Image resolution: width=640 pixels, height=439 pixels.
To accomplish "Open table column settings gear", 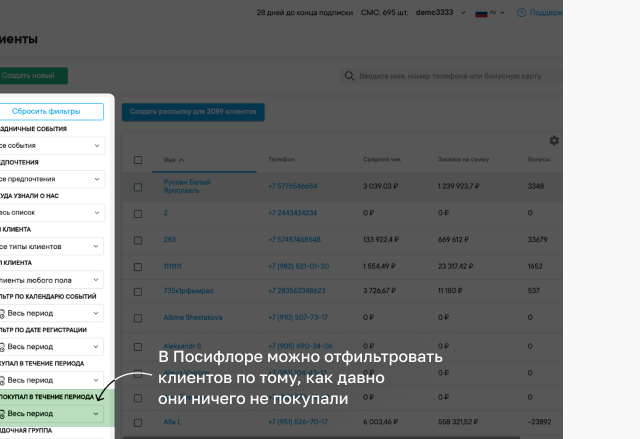I will pos(554,141).
